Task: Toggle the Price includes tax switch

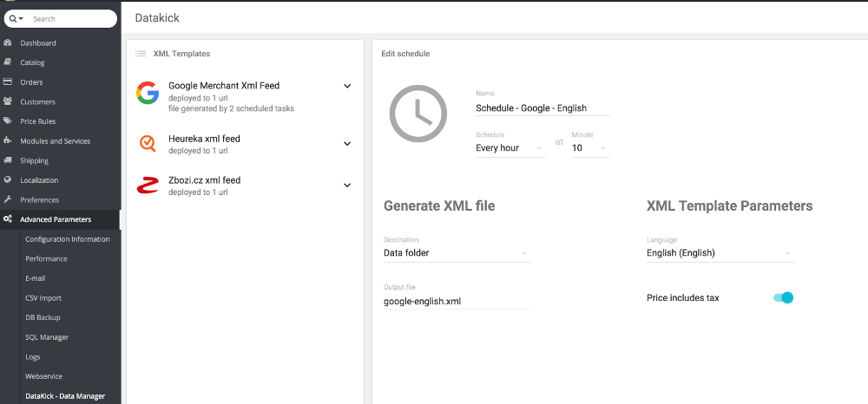Action: click(x=783, y=298)
